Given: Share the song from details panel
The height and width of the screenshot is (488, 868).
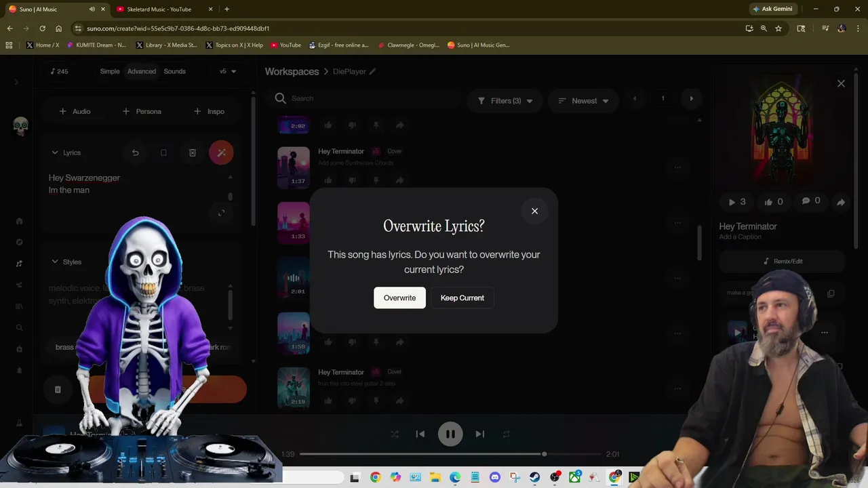Looking at the screenshot, I should click(841, 202).
